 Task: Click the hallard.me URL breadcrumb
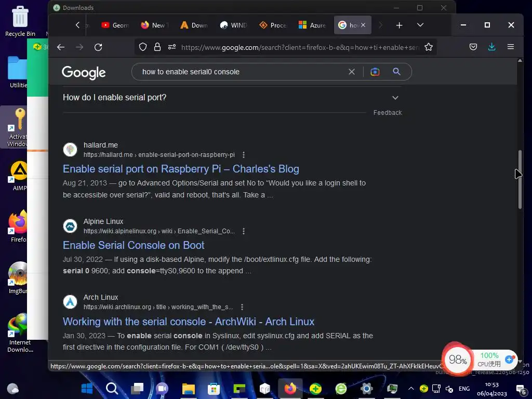tap(159, 155)
